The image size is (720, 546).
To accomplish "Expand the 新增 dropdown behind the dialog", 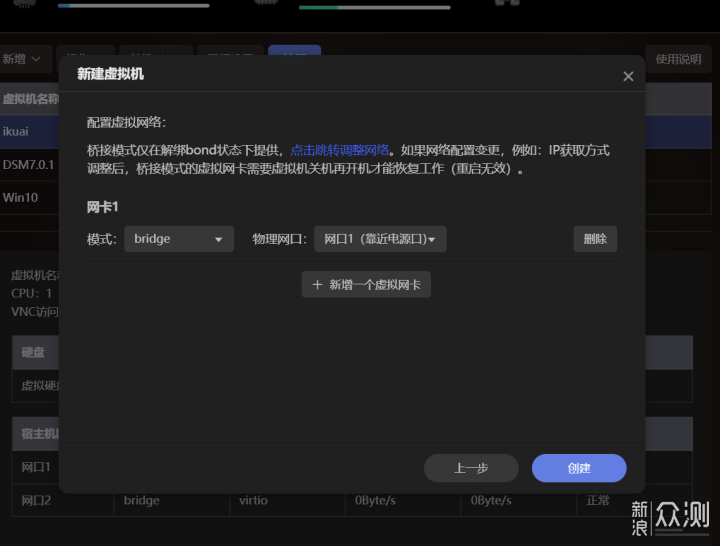I will pyautogui.click(x=24, y=59).
